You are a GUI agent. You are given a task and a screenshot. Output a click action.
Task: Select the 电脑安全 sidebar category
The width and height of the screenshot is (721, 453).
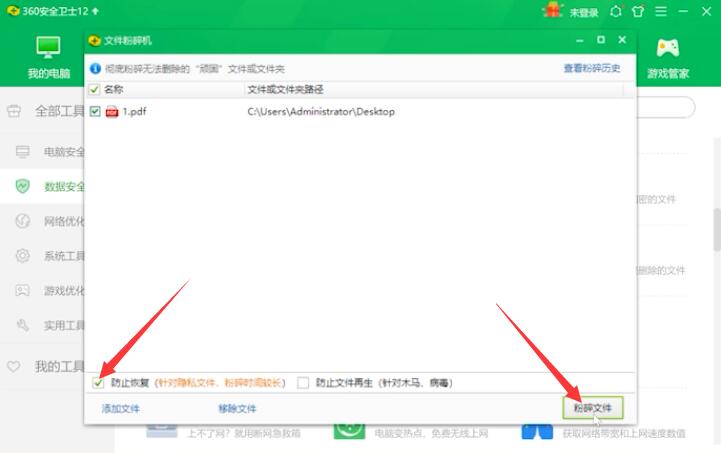pos(42,152)
